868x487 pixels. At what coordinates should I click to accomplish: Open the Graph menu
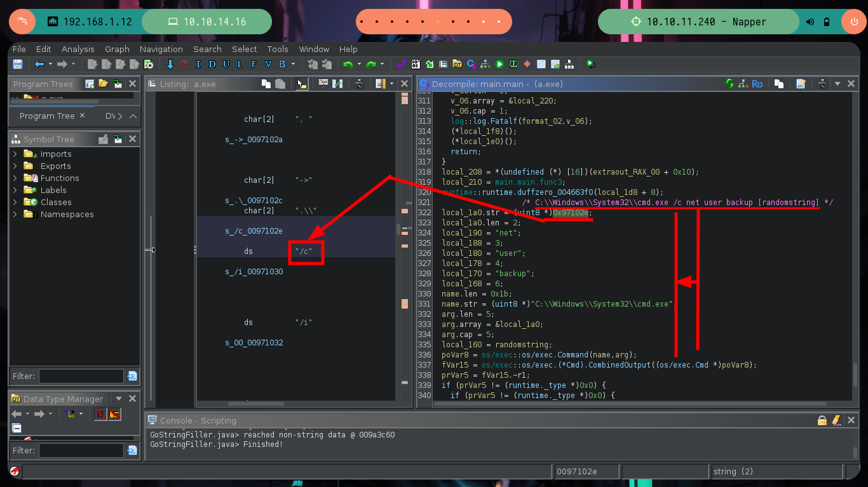(117, 49)
